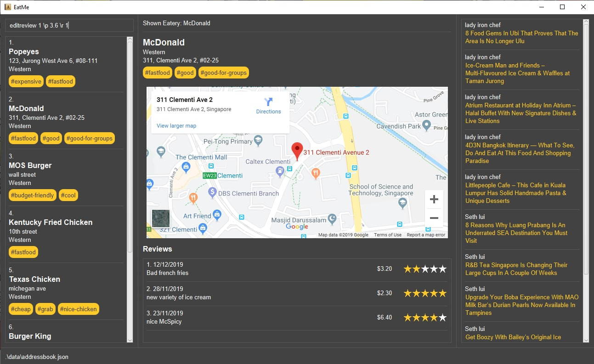This screenshot has width=594, height=364.
Task: Select the nice McSpicy review
Action: tap(297, 318)
